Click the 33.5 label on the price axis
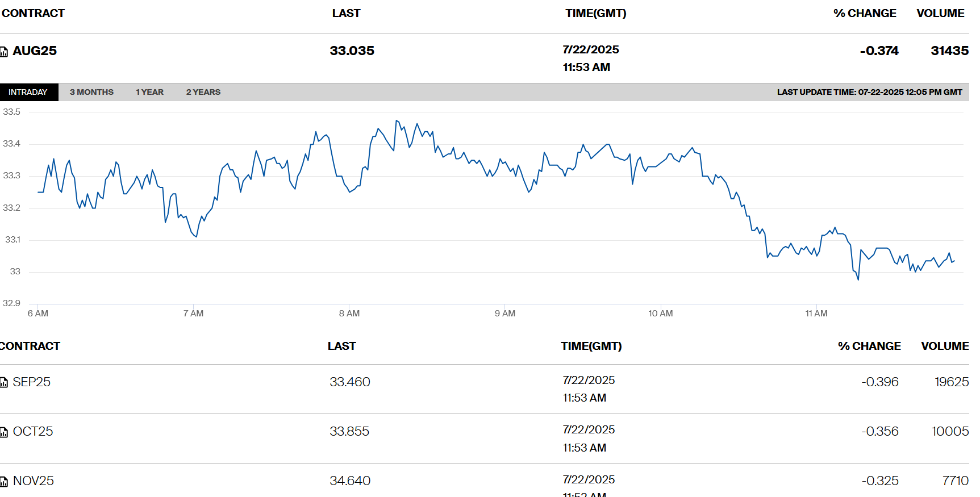The height and width of the screenshot is (497, 980). tap(11, 112)
